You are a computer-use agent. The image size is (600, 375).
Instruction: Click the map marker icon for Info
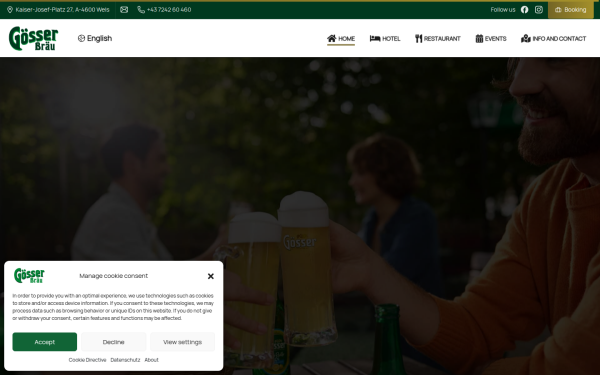click(x=526, y=38)
